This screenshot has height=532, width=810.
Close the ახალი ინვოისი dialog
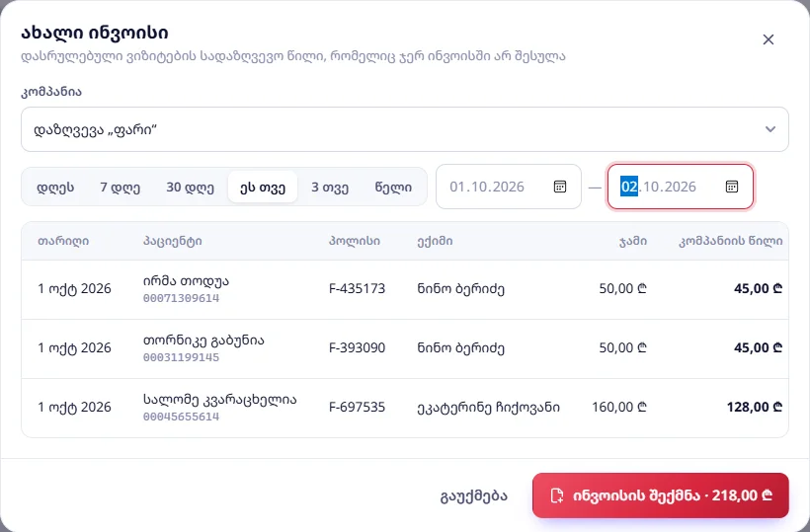769,39
